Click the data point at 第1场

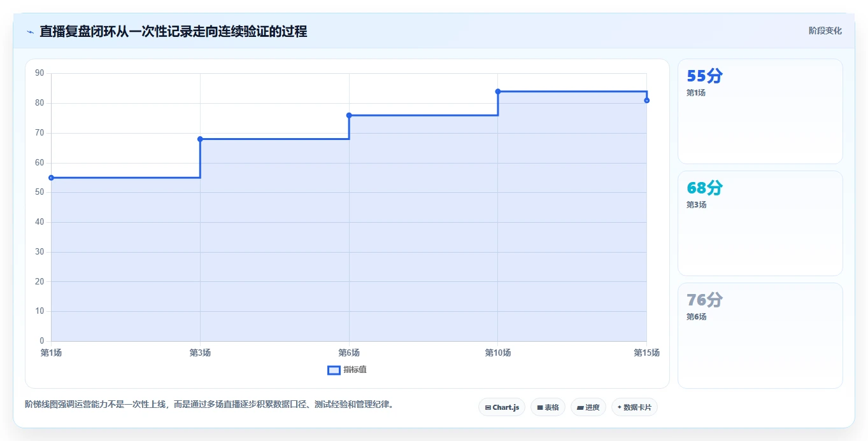click(x=51, y=178)
